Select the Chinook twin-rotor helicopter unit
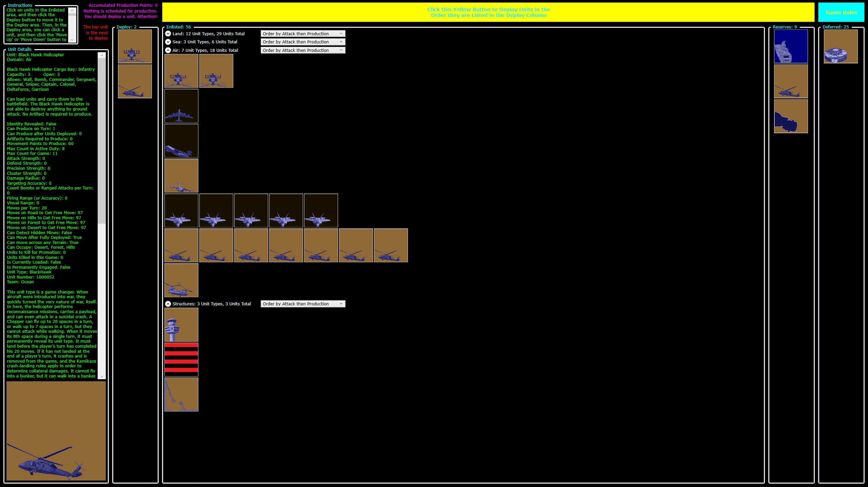This screenshot has height=487, width=868. 181,280
